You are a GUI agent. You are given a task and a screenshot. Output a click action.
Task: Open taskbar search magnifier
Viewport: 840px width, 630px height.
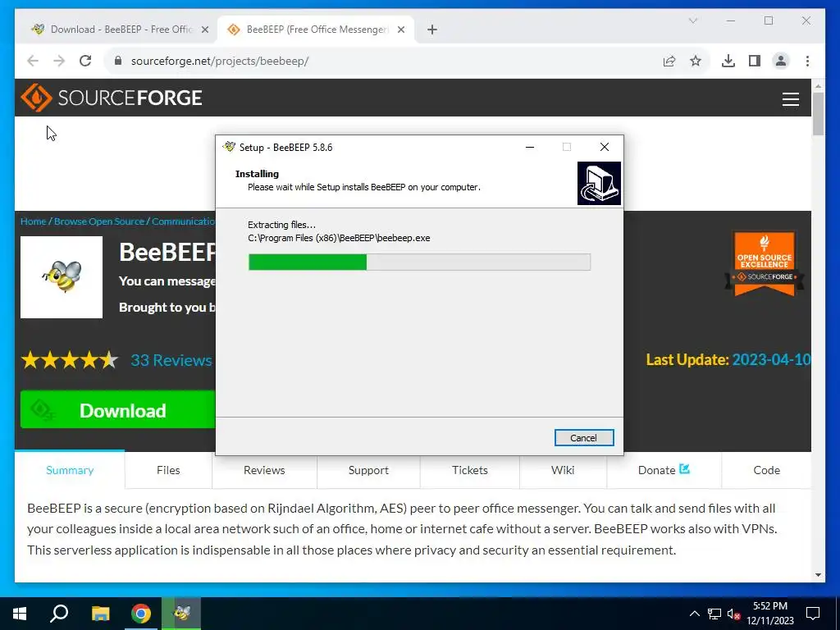coord(59,614)
